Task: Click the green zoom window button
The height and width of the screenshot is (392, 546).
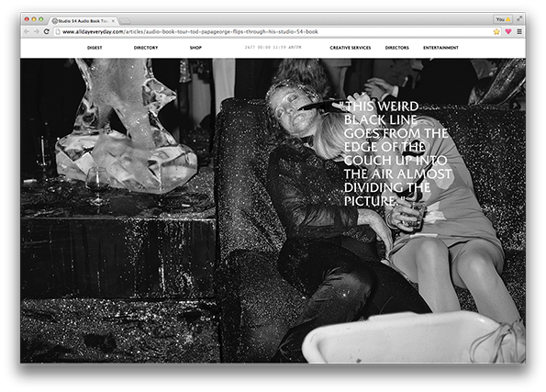Action: pos(41,19)
